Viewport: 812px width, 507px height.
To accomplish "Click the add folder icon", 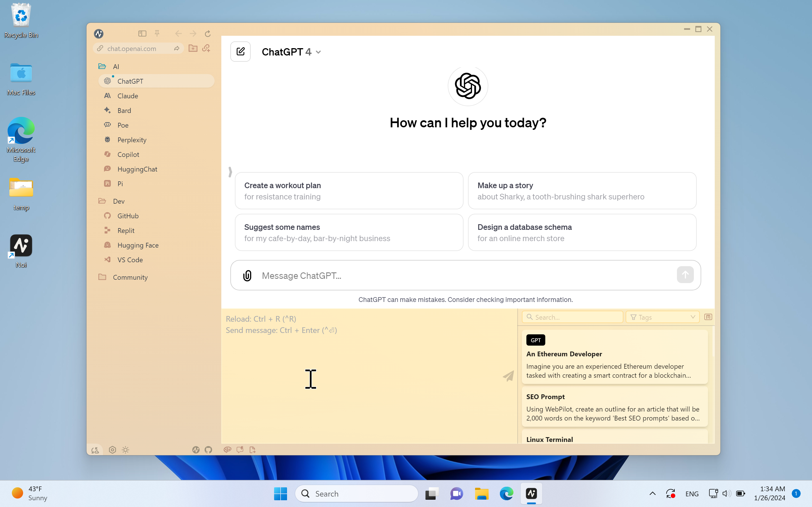I will click(x=193, y=48).
